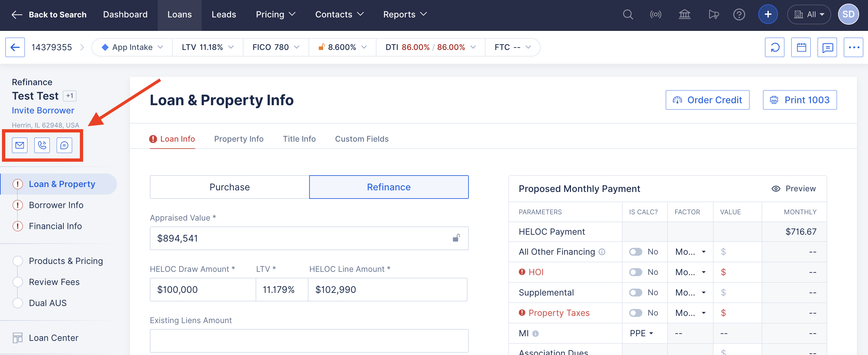Open the text message chat icon
The height and width of the screenshot is (355, 868).
pos(64,145)
